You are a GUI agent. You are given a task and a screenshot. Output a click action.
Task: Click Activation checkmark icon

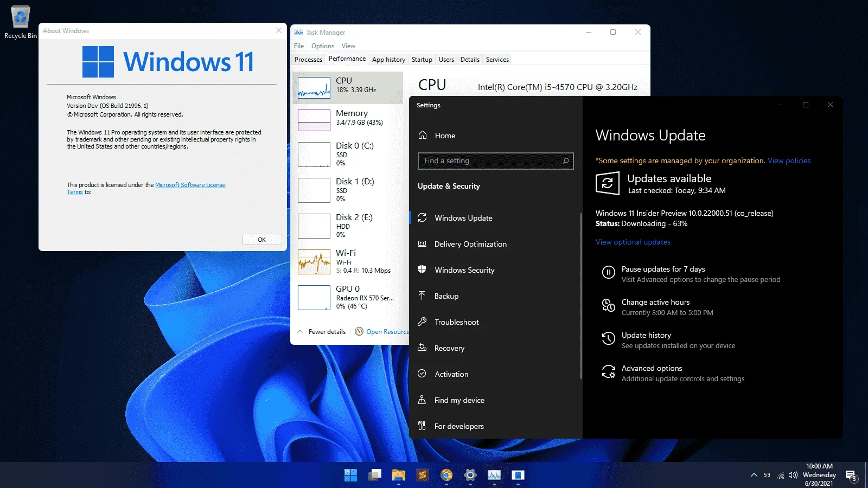[422, 374]
